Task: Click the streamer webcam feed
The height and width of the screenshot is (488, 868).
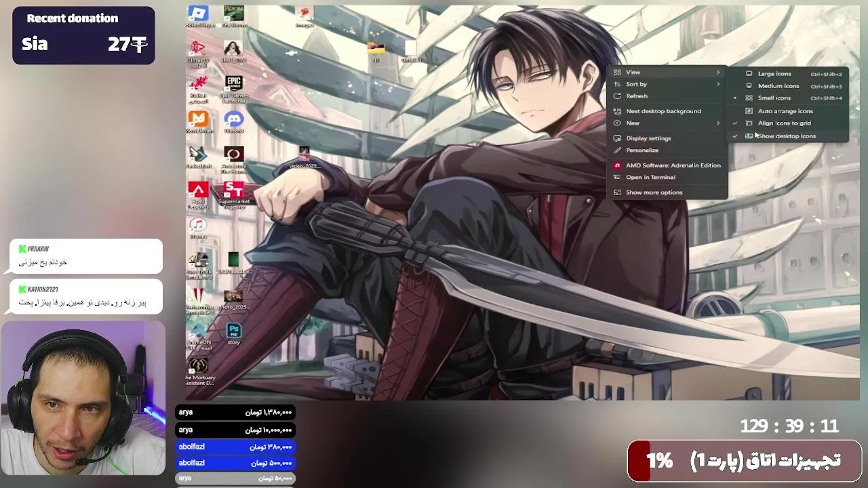Action: click(83, 399)
